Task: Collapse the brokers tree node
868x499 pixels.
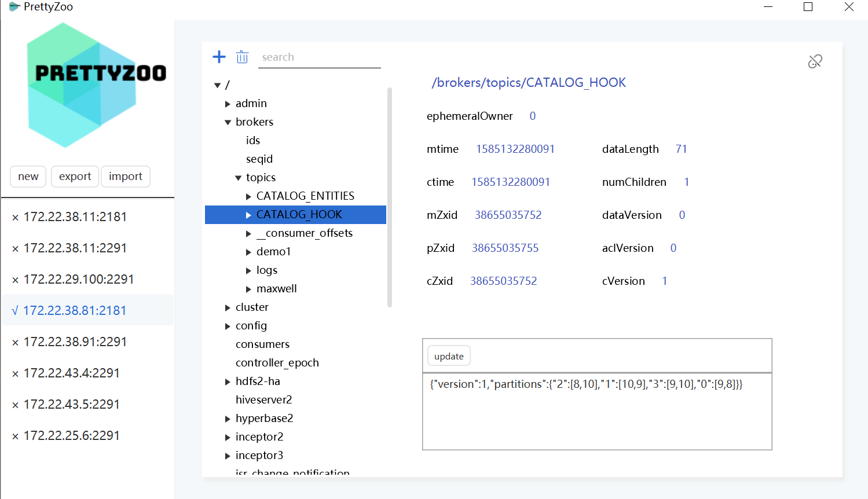Action: tap(228, 122)
